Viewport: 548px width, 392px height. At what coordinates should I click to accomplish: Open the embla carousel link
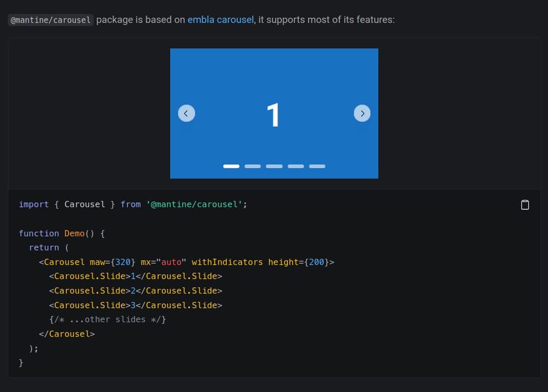pyautogui.click(x=220, y=19)
